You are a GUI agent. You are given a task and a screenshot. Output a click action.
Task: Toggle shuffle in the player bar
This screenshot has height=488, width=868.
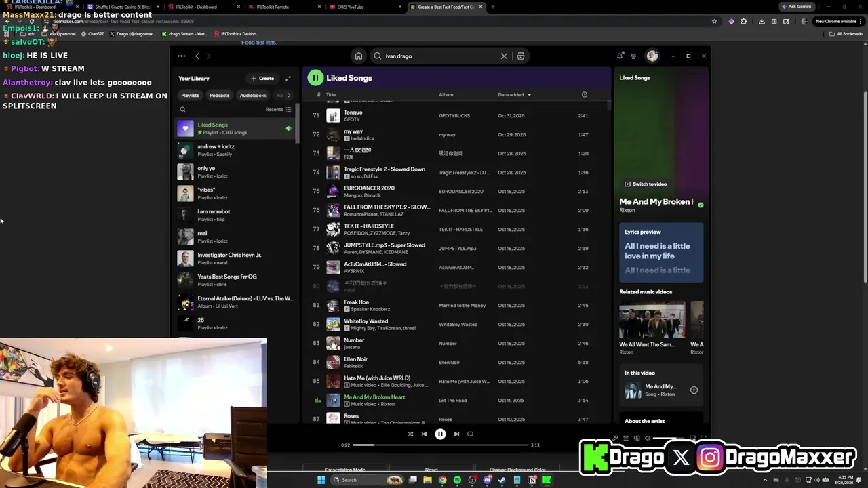click(x=410, y=434)
